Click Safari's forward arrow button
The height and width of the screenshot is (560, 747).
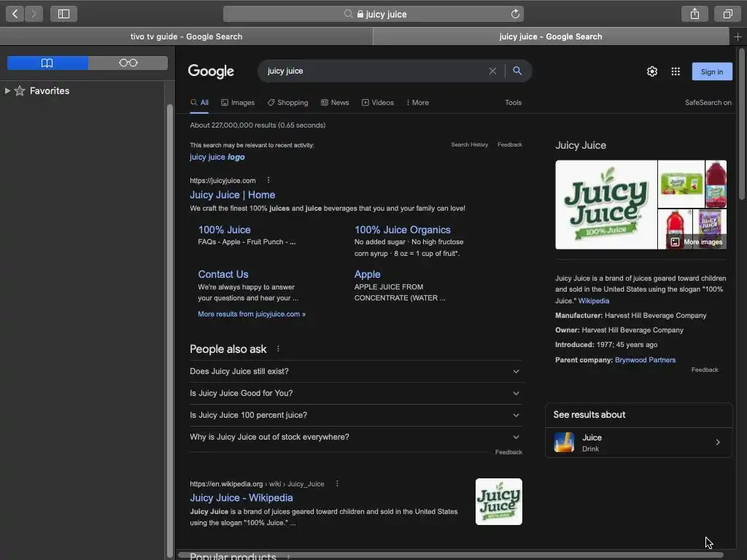(x=34, y=14)
